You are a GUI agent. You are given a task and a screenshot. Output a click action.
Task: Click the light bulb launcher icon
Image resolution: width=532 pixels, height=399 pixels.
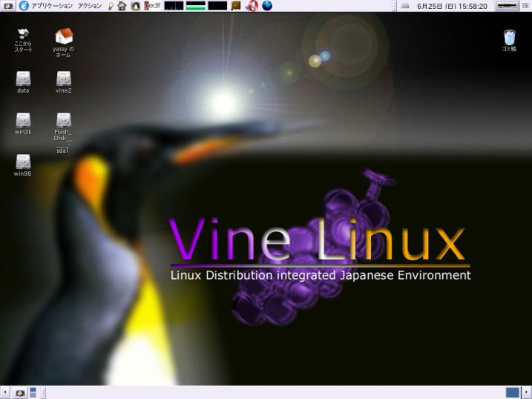(111, 6)
